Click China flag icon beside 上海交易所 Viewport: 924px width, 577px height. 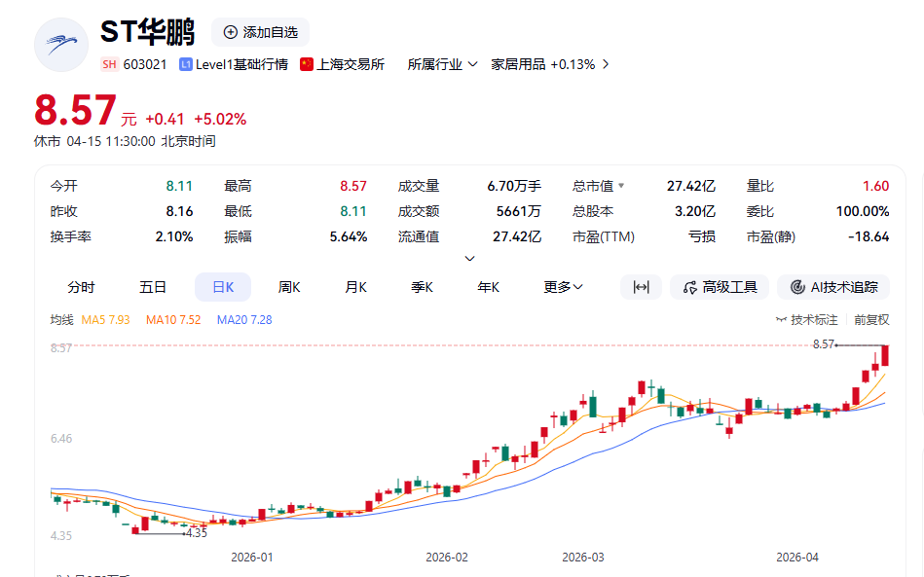pos(307,64)
